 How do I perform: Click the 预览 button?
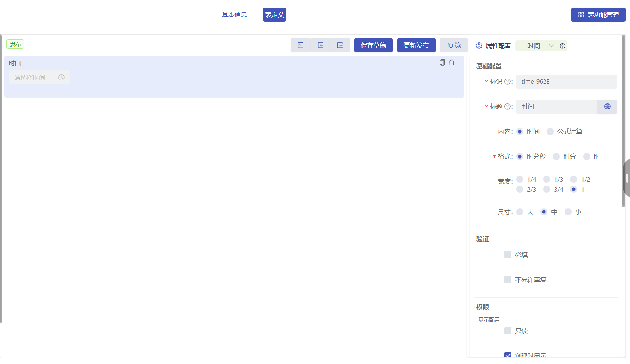tap(454, 45)
